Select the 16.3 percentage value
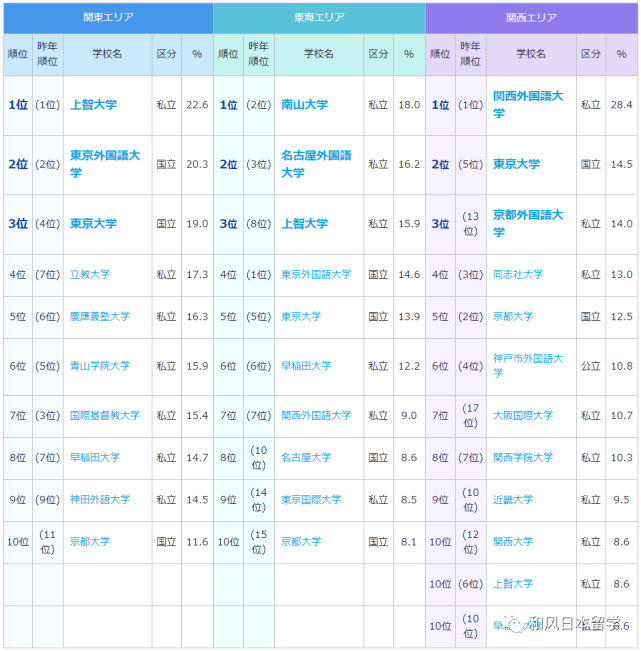The width and height of the screenshot is (641, 651). pyautogui.click(x=197, y=316)
